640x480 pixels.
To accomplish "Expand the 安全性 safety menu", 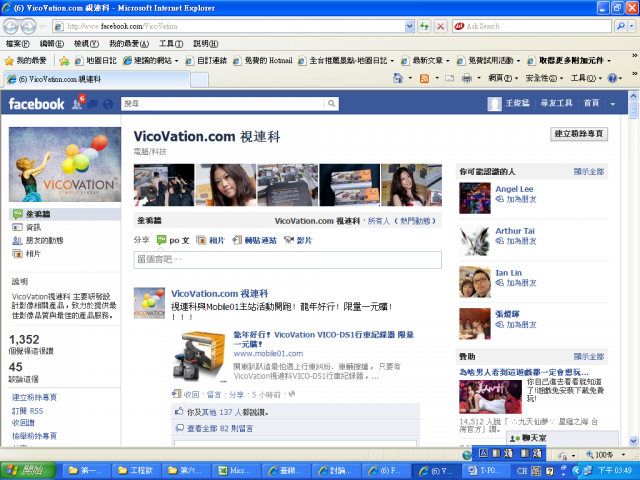I will click(544, 78).
